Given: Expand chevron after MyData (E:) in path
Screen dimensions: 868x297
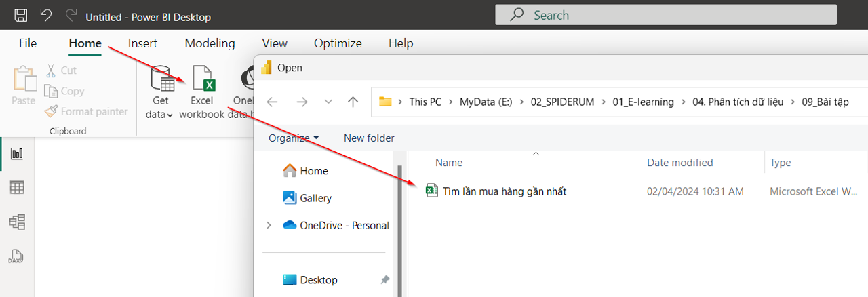Looking at the screenshot, I should 522,102.
